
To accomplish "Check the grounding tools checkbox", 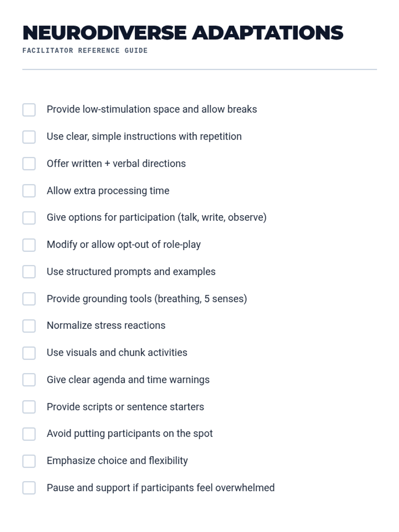I will (x=29, y=299).
